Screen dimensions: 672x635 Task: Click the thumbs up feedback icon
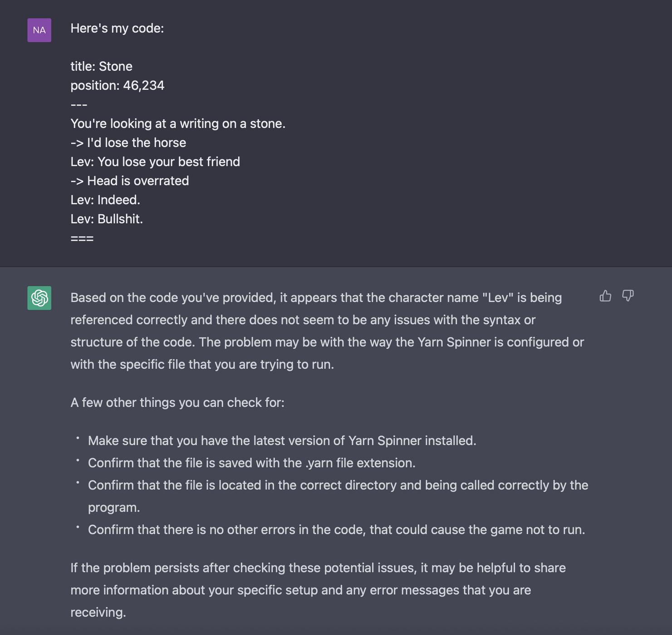[605, 296]
